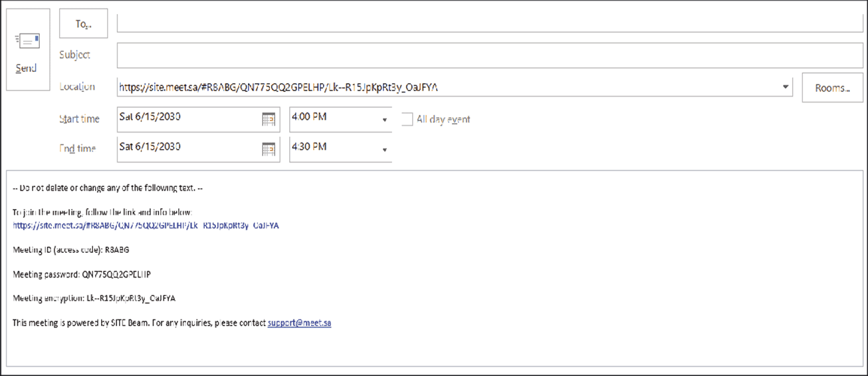Click the To... recipients button
868x376 pixels.
click(83, 25)
